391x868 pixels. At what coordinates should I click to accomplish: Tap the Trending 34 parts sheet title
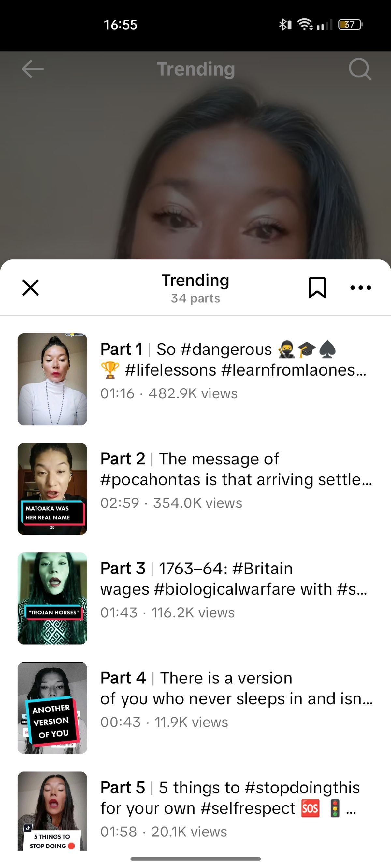point(195,288)
